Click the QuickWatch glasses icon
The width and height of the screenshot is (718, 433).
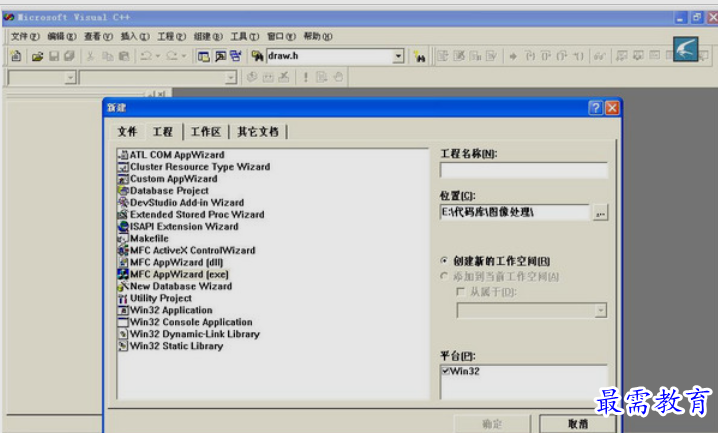599,56
